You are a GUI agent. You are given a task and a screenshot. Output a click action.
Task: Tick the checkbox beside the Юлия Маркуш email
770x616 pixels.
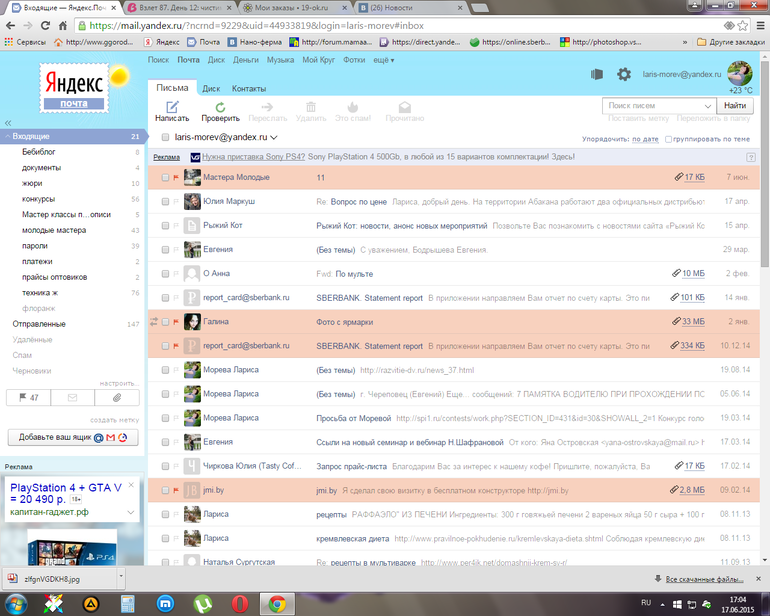[165, 201]
